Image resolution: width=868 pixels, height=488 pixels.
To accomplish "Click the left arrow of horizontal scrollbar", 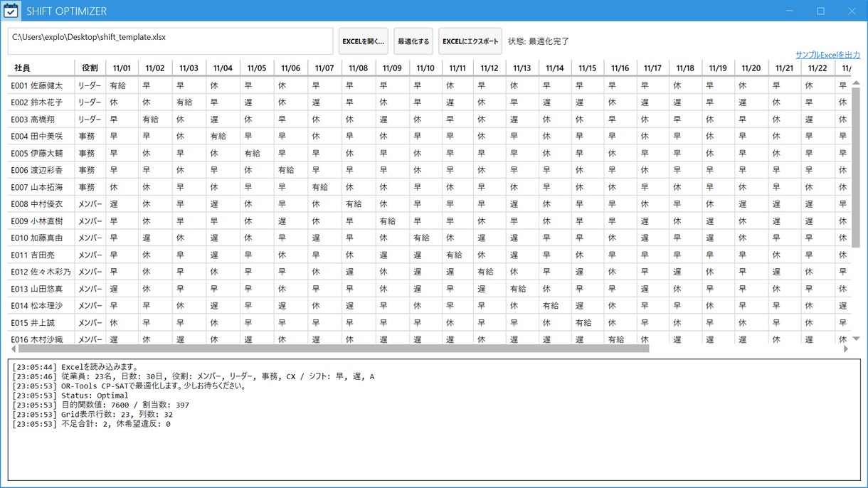I will click(12, 349).
